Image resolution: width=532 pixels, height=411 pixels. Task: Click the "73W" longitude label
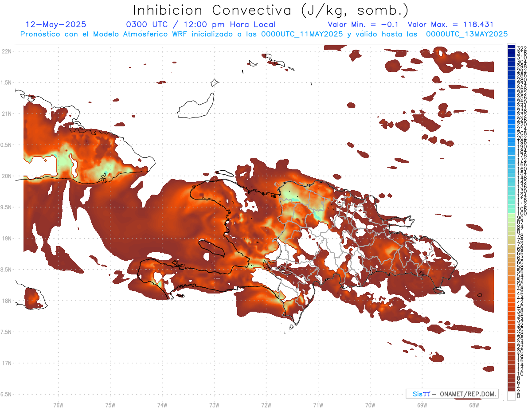coord(214,404)
